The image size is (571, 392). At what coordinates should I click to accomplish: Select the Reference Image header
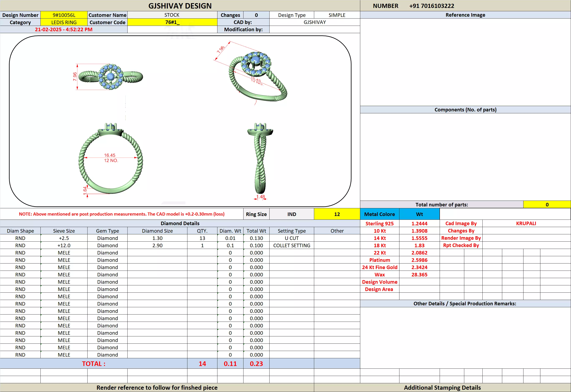(x=465, y=15)
